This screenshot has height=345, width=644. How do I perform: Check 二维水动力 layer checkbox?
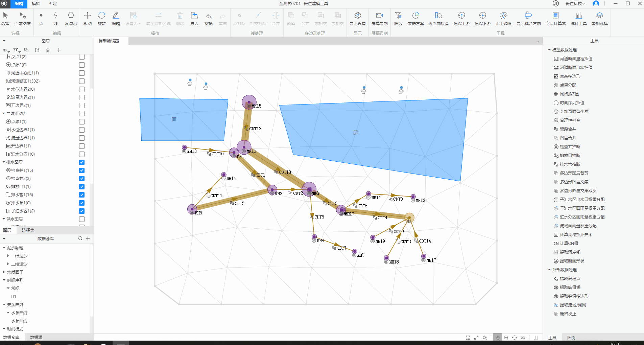82,114
